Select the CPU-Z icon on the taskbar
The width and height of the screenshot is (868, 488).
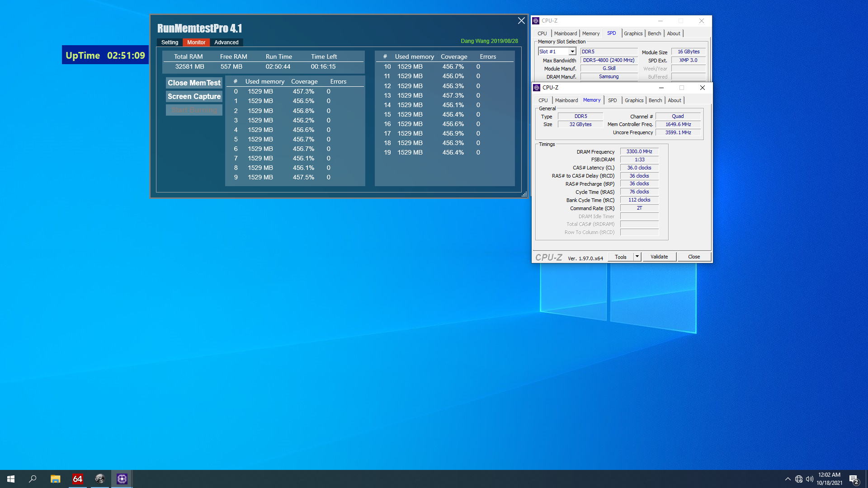(122, 479)
